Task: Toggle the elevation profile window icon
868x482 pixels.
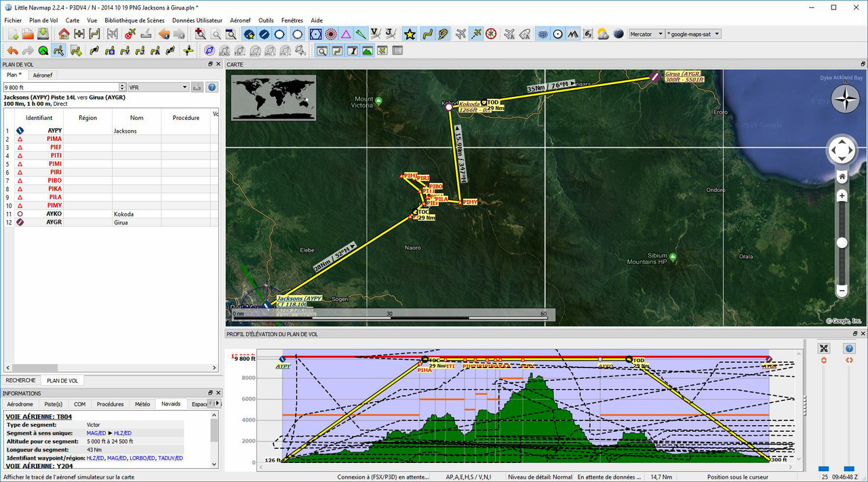Action: click(x=367, y=51)
